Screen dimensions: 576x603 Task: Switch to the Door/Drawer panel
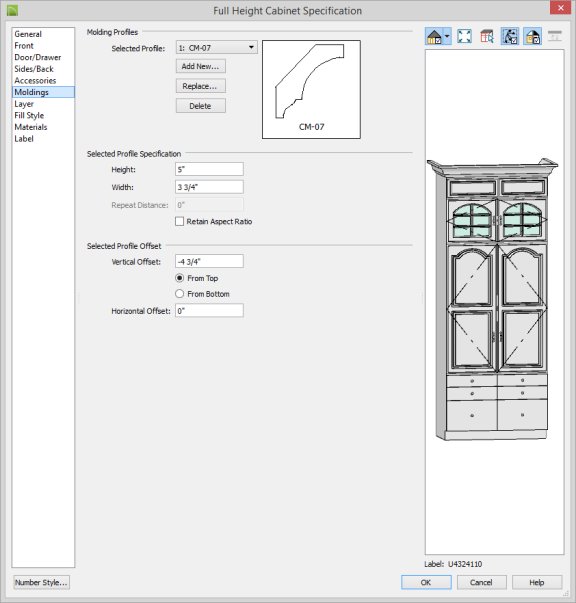click(38, 57)
